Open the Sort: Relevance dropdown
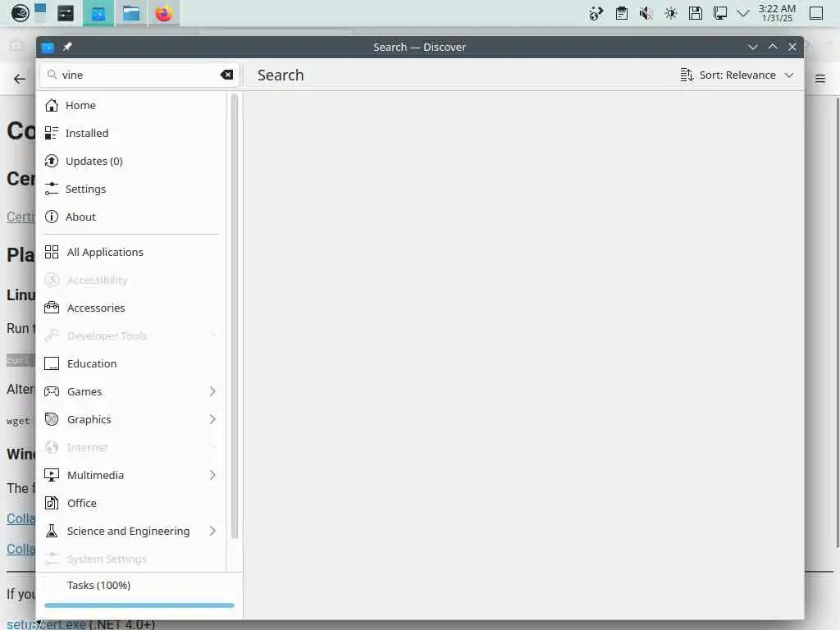 click(737, 75)
